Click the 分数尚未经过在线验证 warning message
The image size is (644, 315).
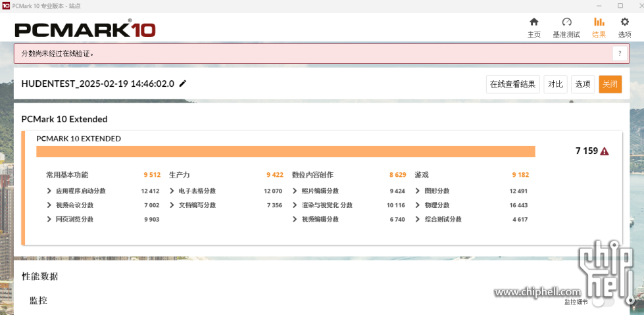pyautogui.click(x=57, y=53)
